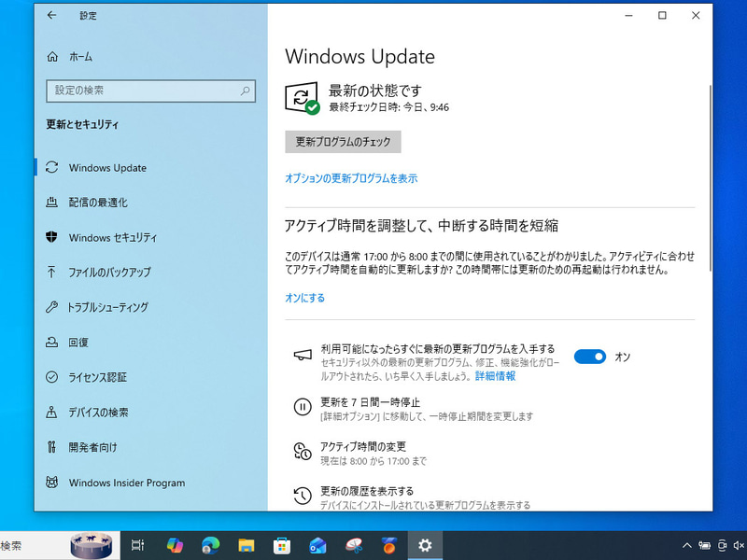Navigate to ホーム in the sidebar
Screen dimensions: 747x560
point(78,56)
